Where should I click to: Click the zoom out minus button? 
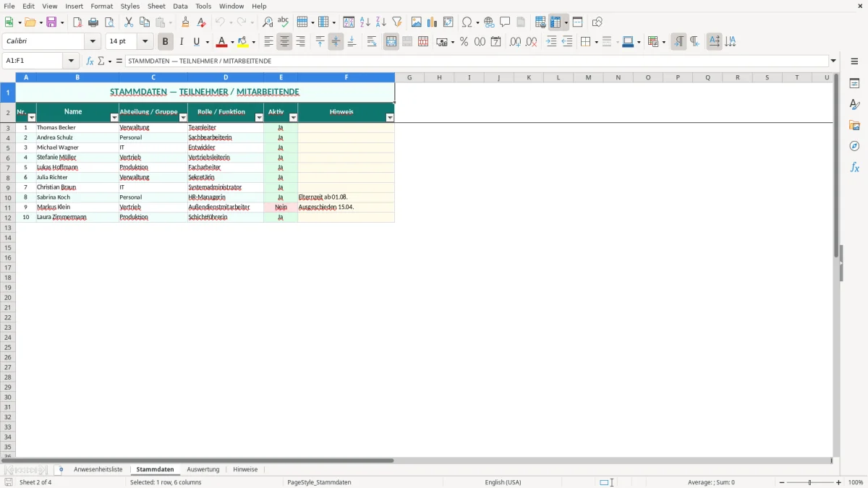coord(782,482)
